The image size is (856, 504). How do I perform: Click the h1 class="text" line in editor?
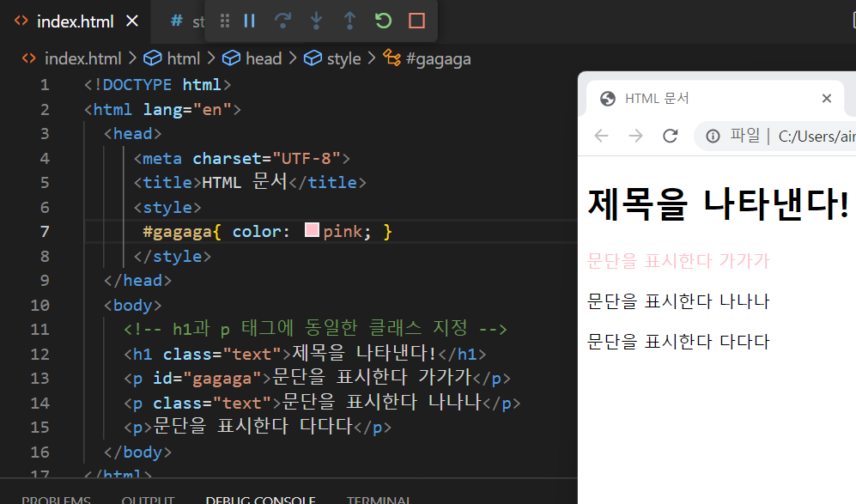(x=305, y=354)
